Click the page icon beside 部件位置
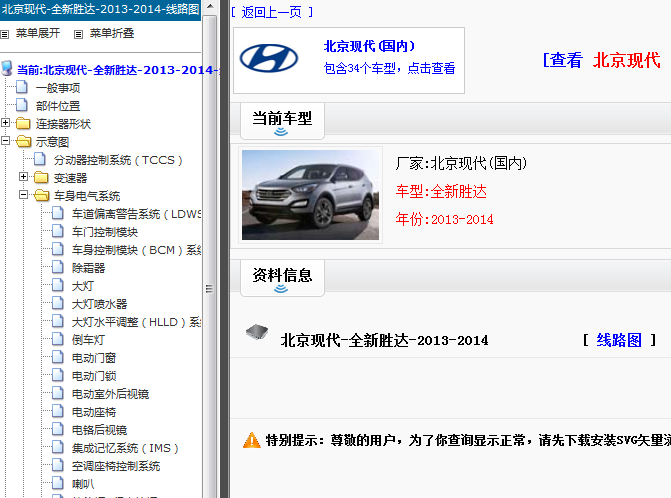This screenshot has height=498, width=671. pyautogui.click(x=22, y=105)
